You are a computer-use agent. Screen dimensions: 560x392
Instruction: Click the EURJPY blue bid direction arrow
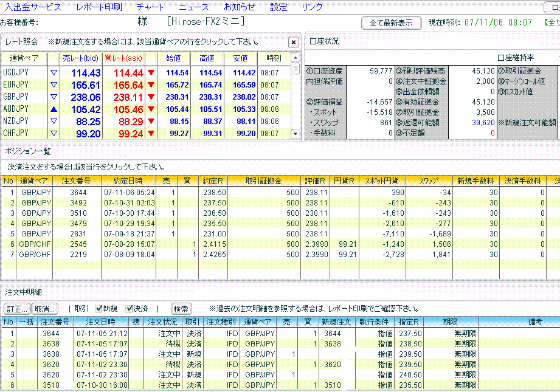[x=54, y=84]
